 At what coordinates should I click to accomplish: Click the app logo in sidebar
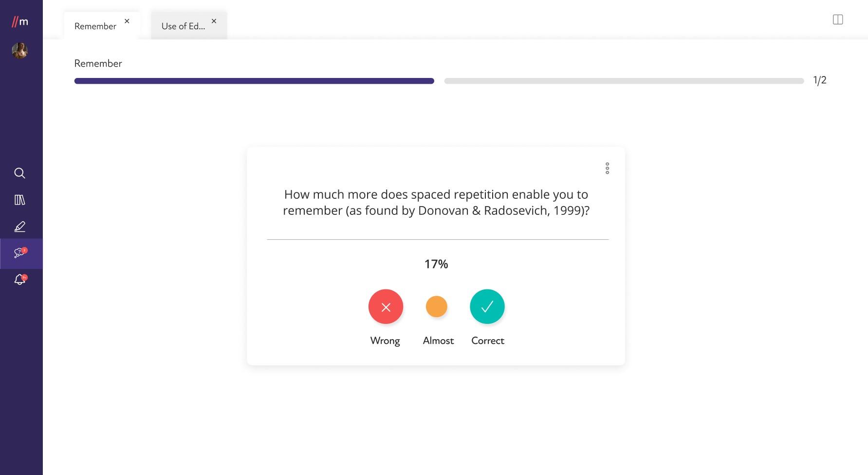(x=20, y=21)
